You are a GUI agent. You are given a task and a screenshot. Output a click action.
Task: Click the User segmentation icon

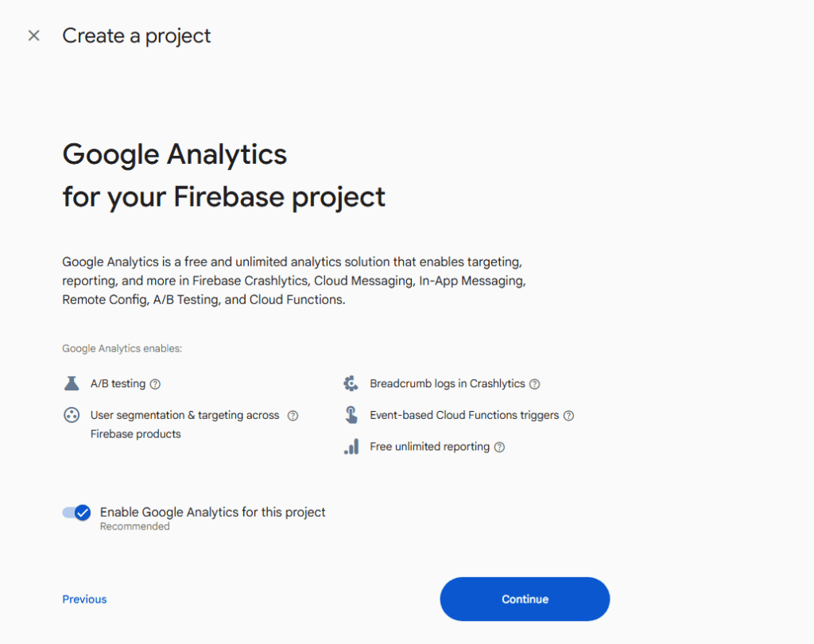click(72, 415)
